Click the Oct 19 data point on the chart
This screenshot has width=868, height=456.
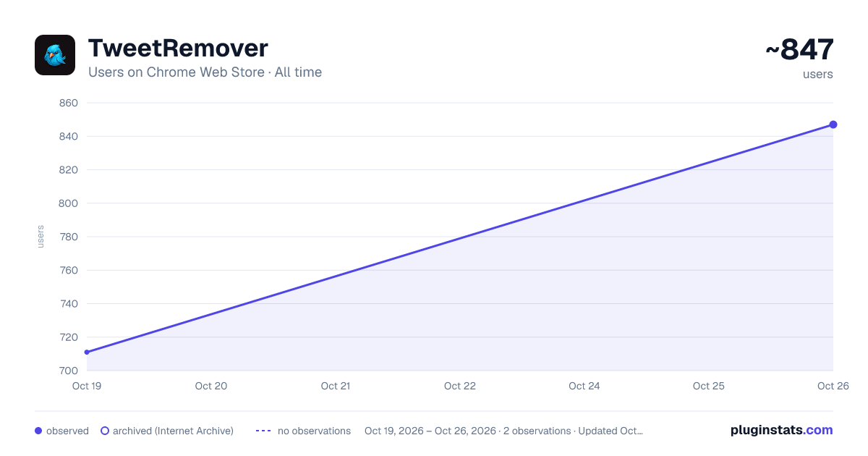(x=87, y=352)
